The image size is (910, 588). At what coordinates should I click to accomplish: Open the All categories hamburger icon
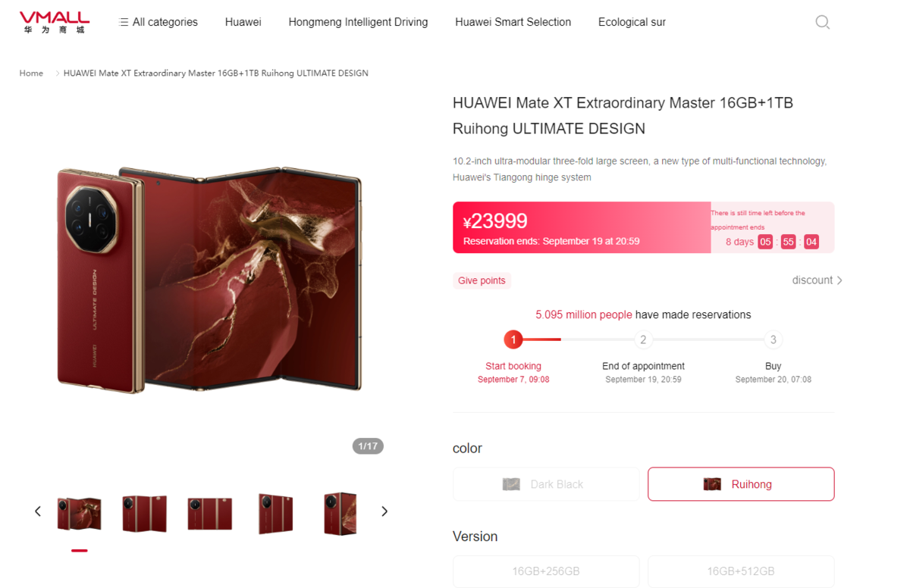124,22
